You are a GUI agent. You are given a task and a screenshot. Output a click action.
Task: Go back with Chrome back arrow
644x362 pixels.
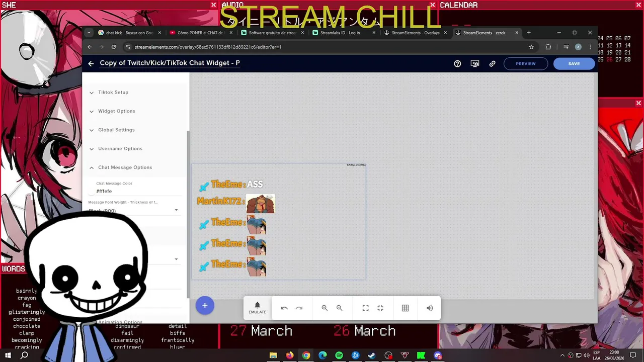tap(90, 47)
